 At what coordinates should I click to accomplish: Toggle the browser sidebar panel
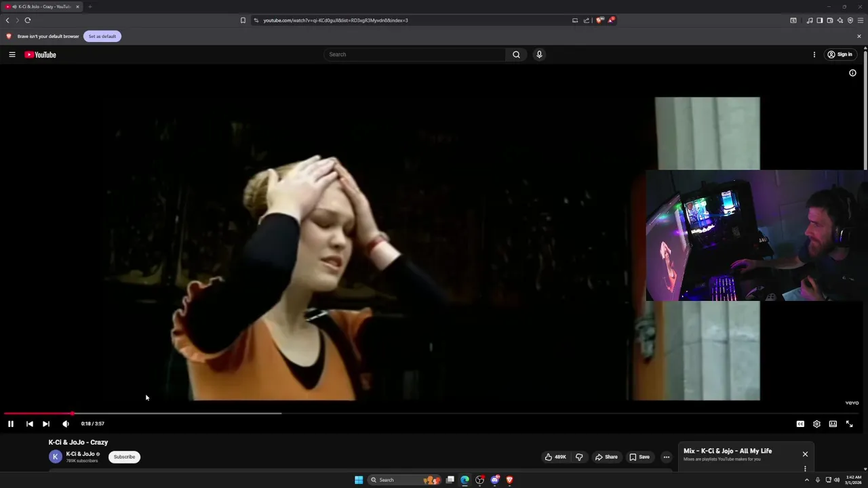(x=819, y=20)
